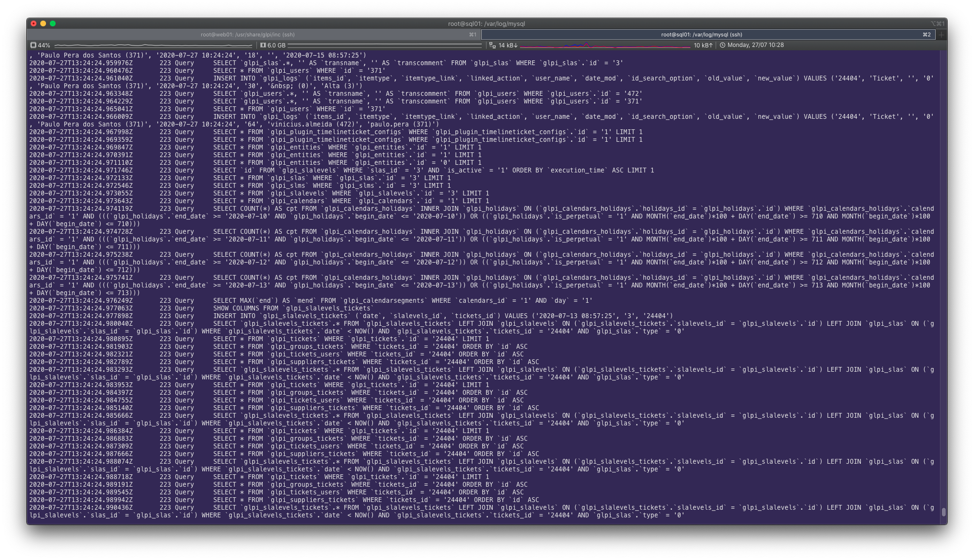This screenshot has width=974, height=560.
Task: Click the timestamp '2020-07-27T13:24:24.972133Z'
Action: [x=81, y=178]
